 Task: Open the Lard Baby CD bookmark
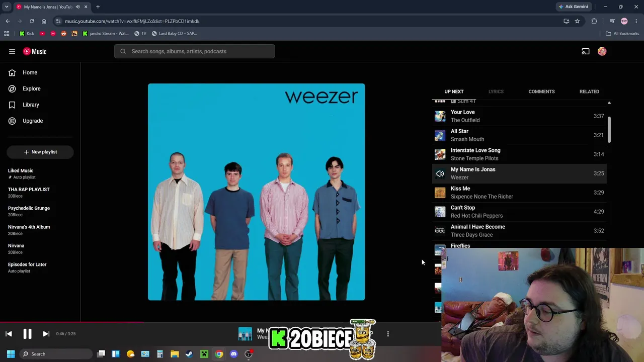point(175,34)
